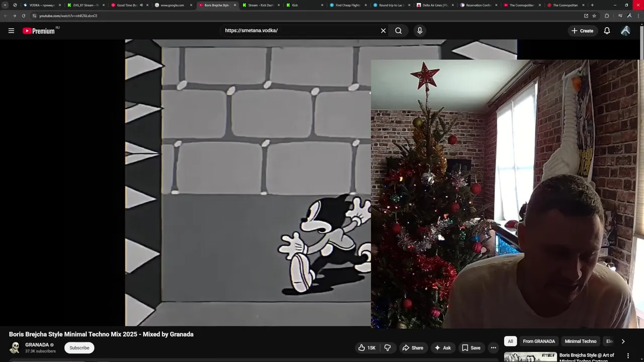Go back in browser history
Screen dimensions: 644x362
(6, 16)
